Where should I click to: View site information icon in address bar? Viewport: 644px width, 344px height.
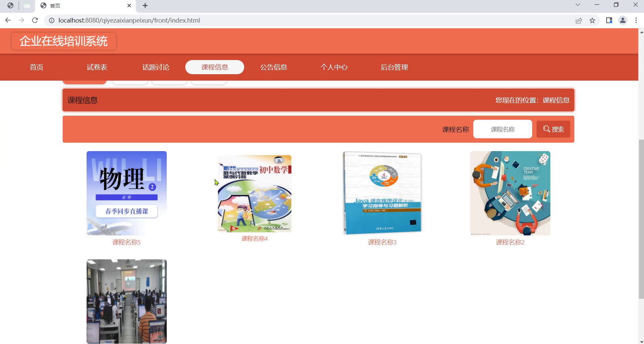(x=52, y=21)
